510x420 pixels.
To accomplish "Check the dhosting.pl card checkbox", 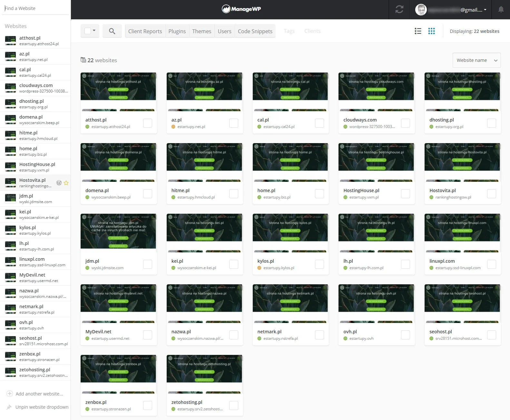I will pyautogui.click(x=492, y=123).
